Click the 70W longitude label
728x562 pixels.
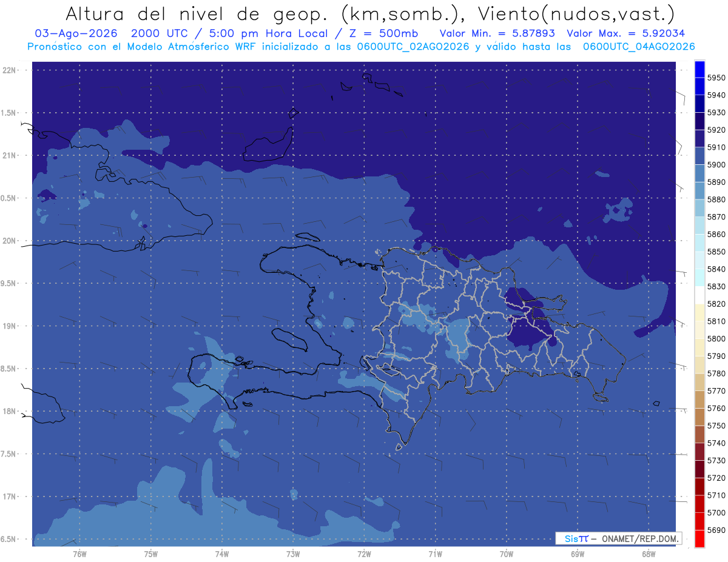pos(507,555)
